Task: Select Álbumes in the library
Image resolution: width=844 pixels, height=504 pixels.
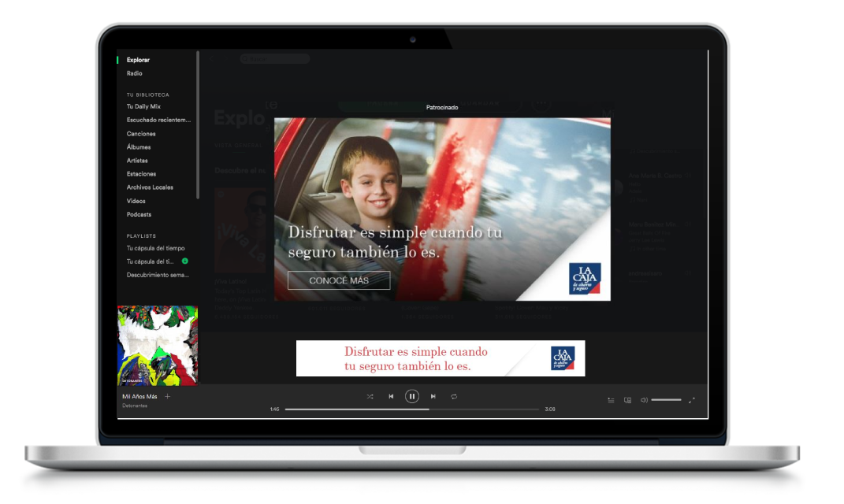Action: (x=139, y=146)
